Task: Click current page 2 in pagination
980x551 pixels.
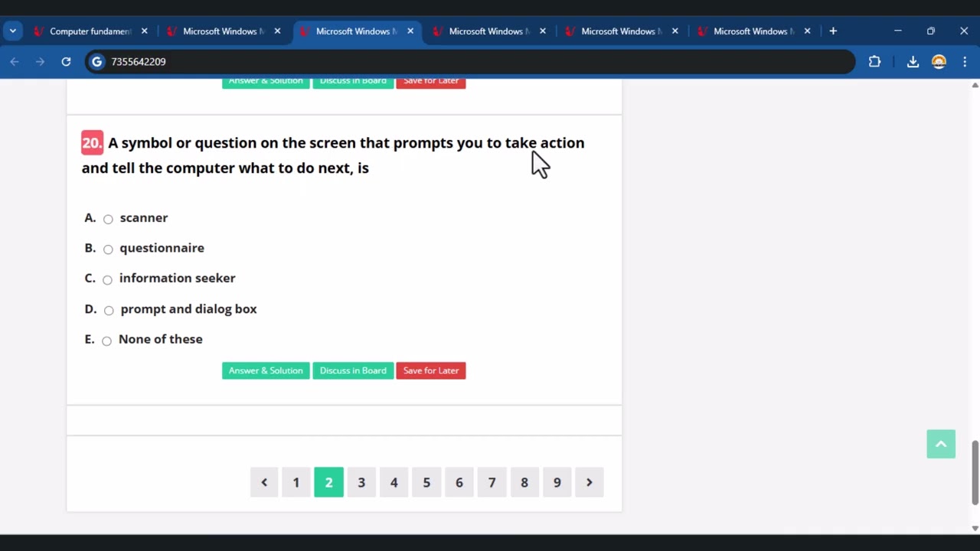Action: point(328,482)
